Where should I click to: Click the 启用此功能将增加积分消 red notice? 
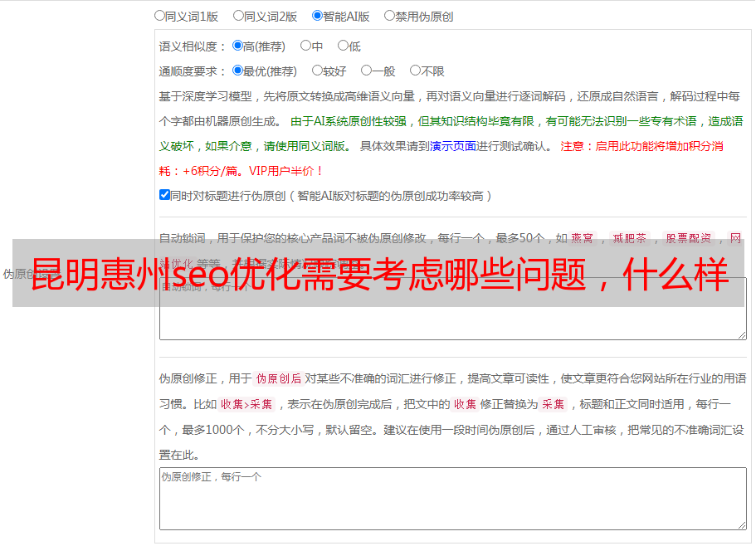tap(659, 146)
